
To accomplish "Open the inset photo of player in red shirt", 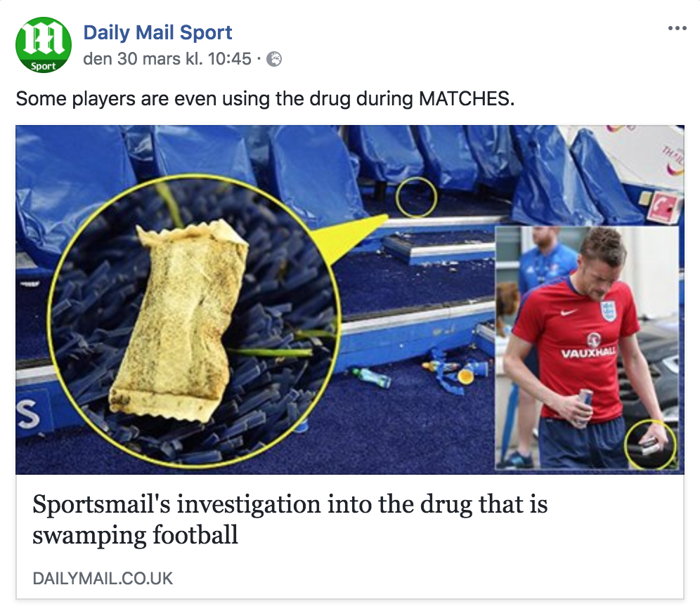I will (x=588, y=348).
